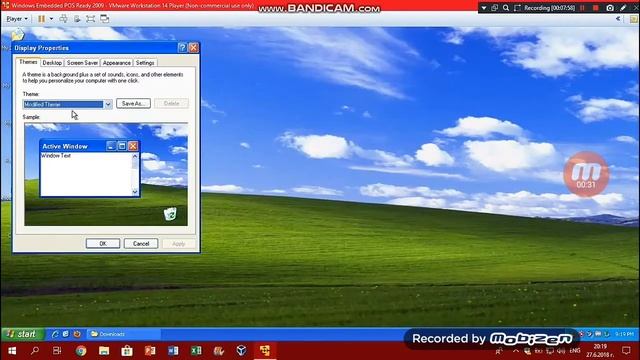Click Show Desktop icon in XP quick launch

click(x=65, y=334)
